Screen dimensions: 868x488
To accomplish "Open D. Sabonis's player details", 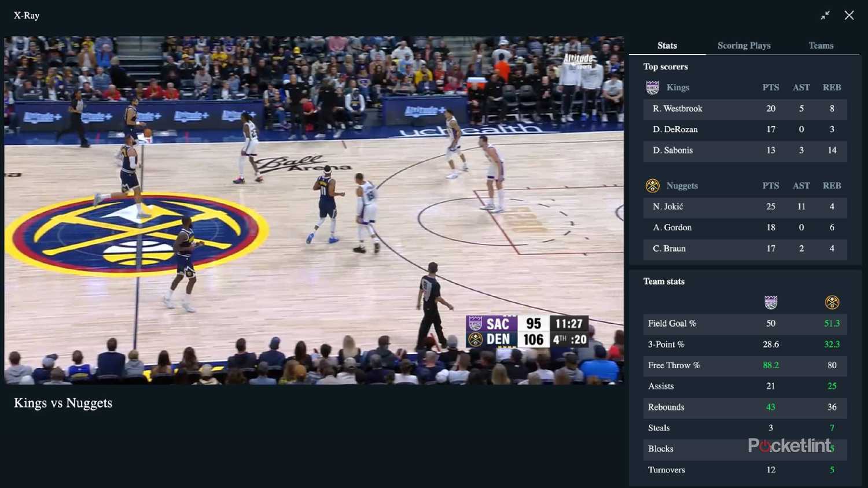I will coord(745,150).
